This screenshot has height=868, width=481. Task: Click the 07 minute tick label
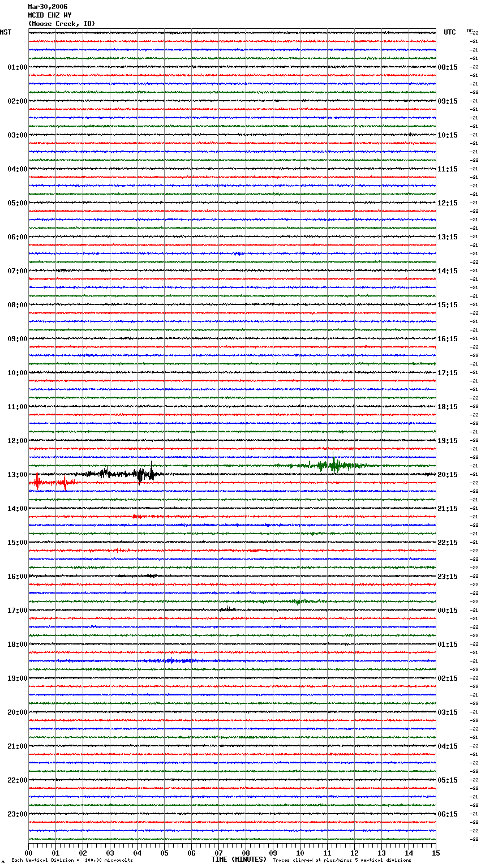[x=218, y=853]
